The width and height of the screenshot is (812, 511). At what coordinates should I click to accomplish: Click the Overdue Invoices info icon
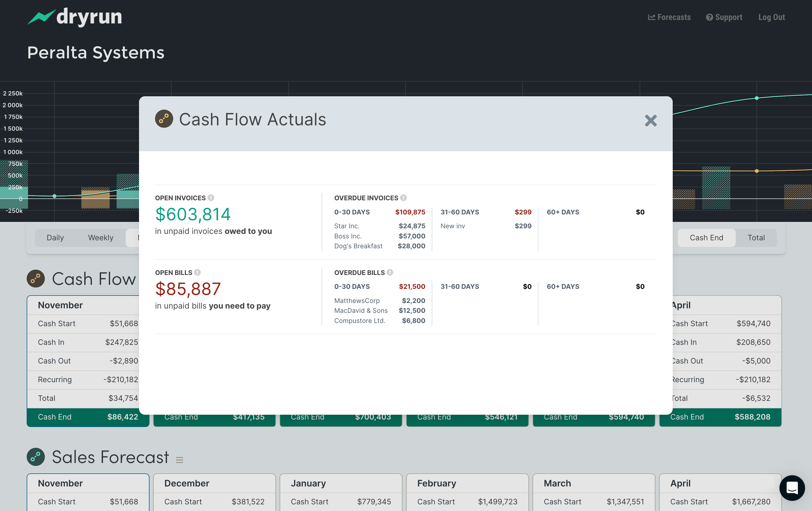tap(403, 198)
